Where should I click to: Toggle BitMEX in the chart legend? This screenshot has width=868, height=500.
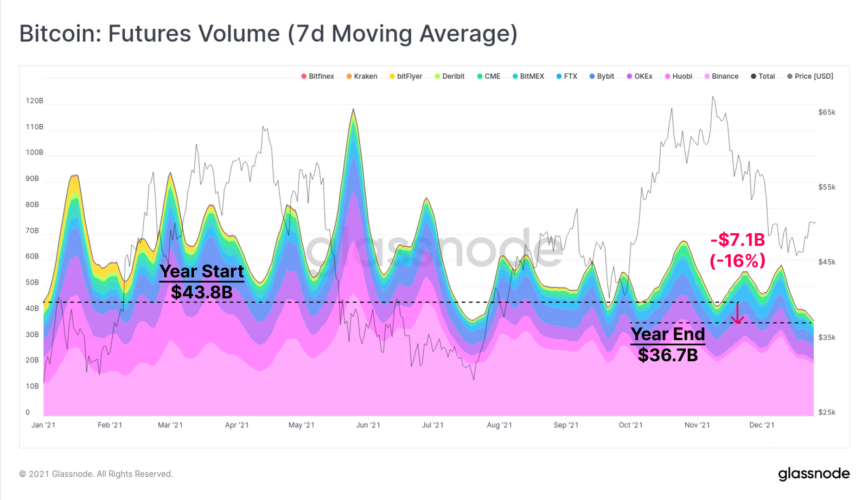pos(528,76)
